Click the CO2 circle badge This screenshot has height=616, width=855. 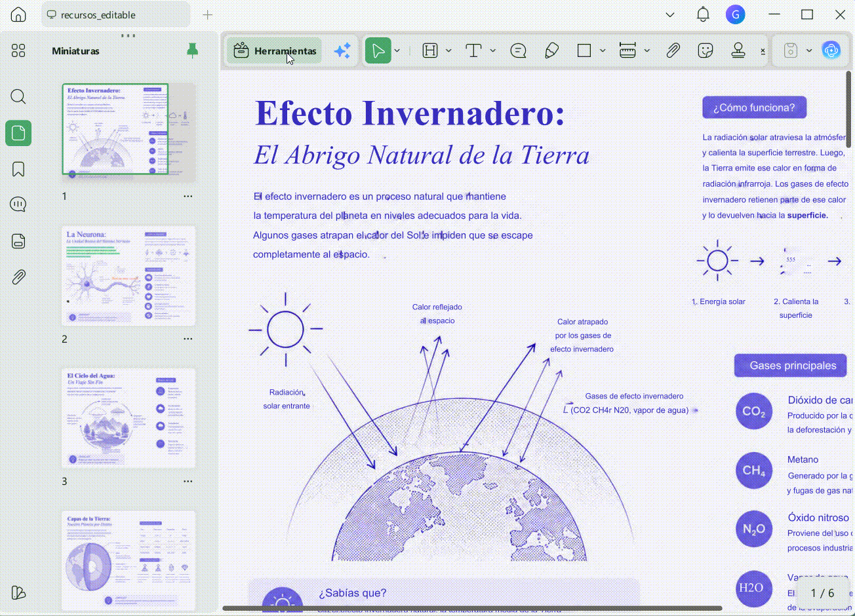754,412
